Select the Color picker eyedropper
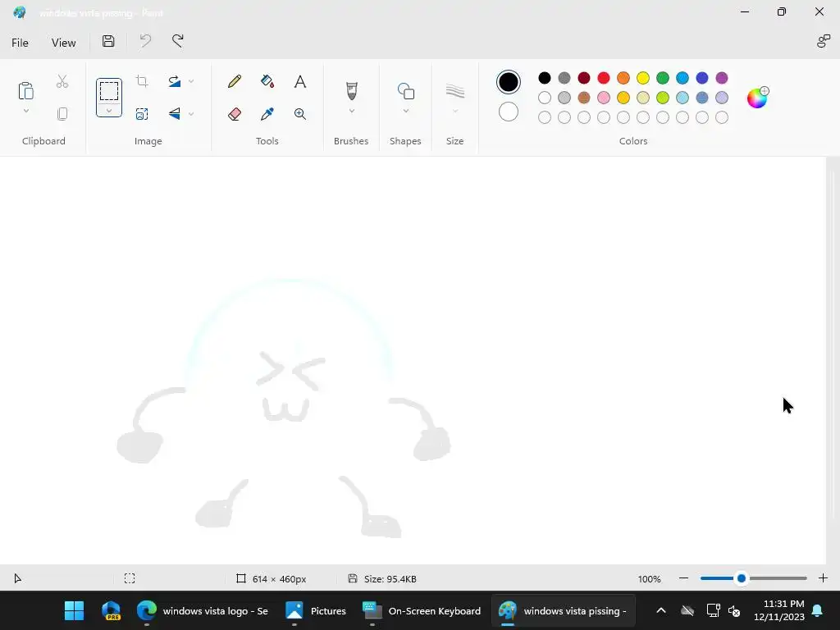This screenshot has height=630, width=840. point(267,113)
